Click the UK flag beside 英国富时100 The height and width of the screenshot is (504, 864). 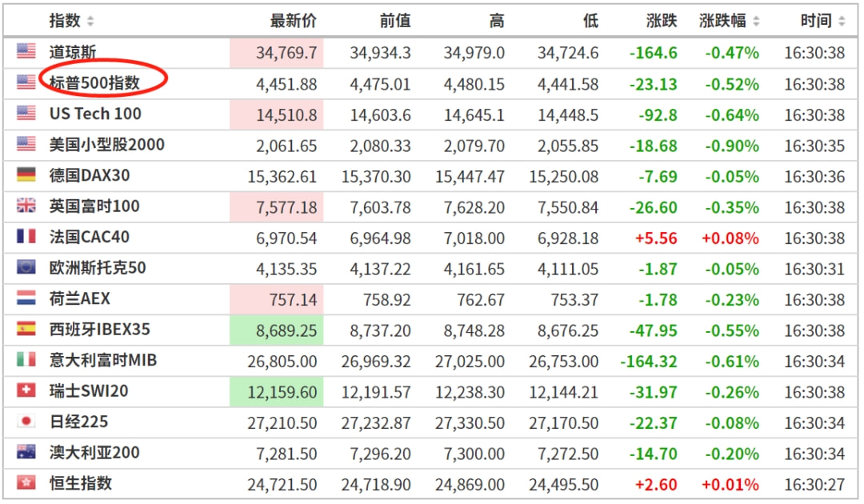26,206
